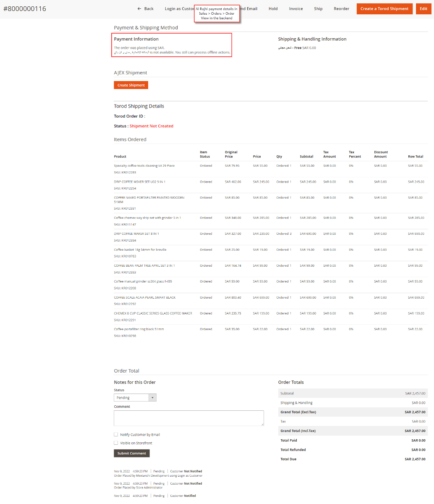The height and width of the screenshot is (504, 434).
Task: Click Login as Customer
Action: 178,8
